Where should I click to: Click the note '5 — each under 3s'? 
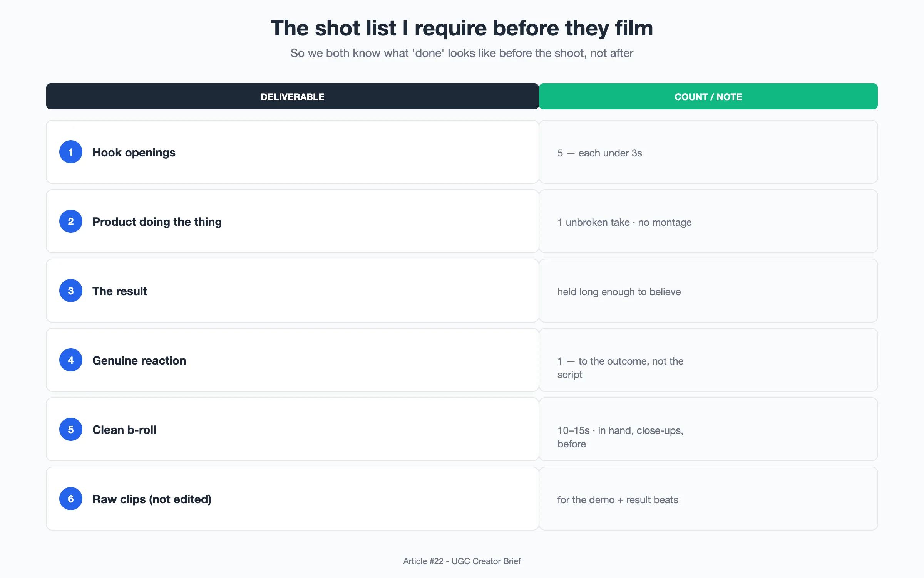(600, 153)
